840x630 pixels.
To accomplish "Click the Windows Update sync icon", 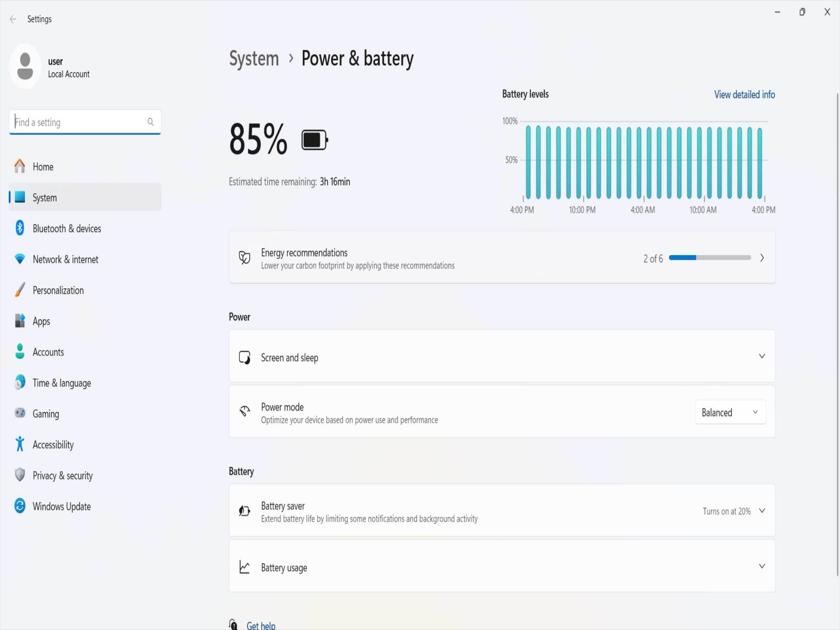I will (x=20, y=506).
